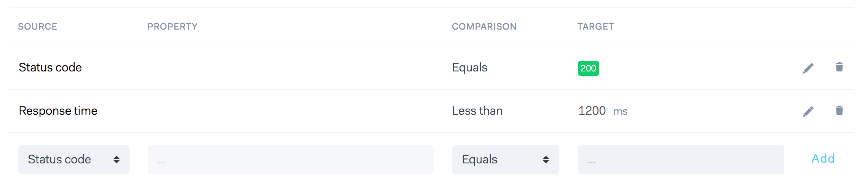
Task: Select the Response time row label
Action: 58,111
